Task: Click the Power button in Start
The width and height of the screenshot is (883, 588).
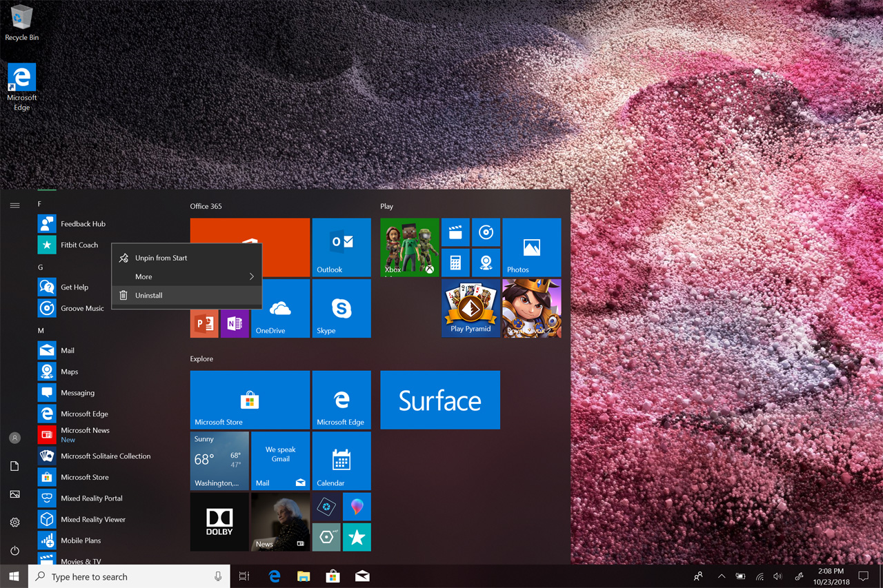Action: click(x=14, y=551)
